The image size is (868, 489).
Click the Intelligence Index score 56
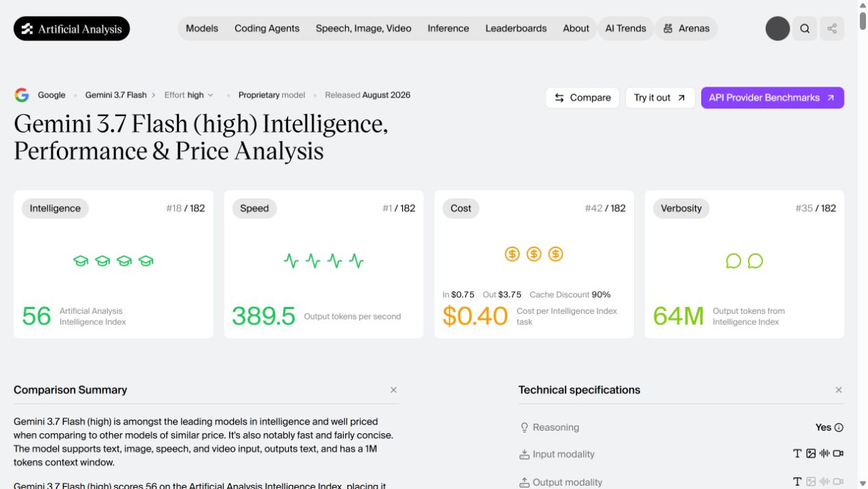click(x=36, y=316)
